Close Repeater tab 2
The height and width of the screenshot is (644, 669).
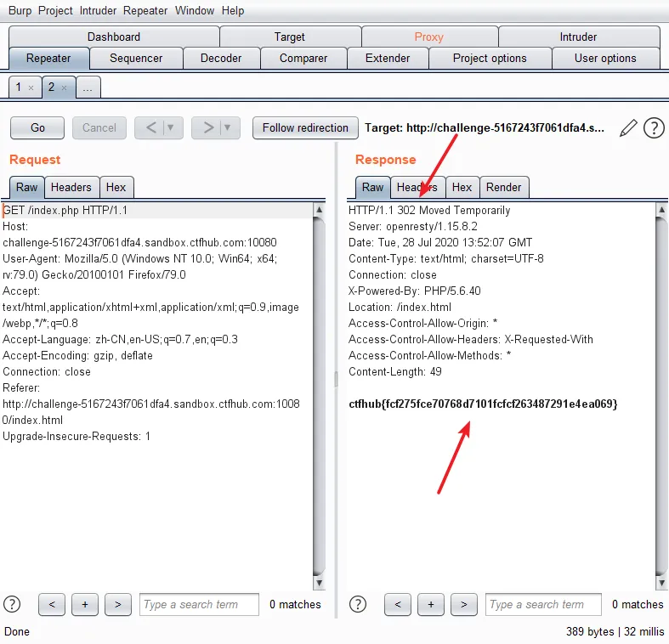(x=64, y=88)
